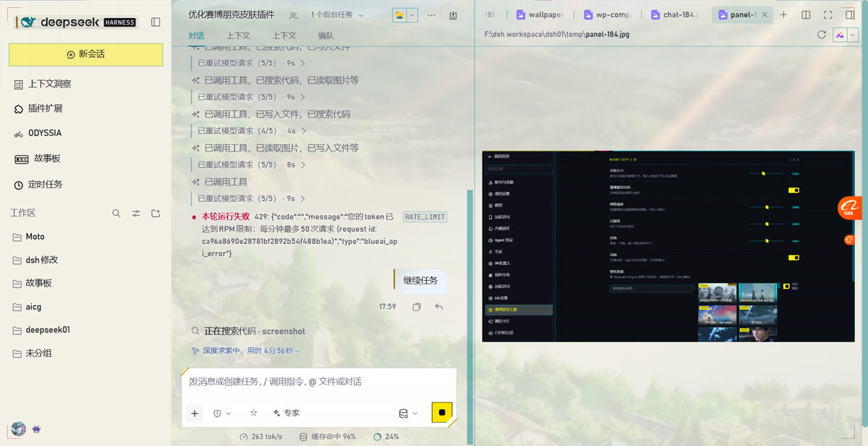The image size is (868, 446).
Task: Open 已调用工具，已写入文件，已搜索代码 step
Action: [x=271, y=114]
